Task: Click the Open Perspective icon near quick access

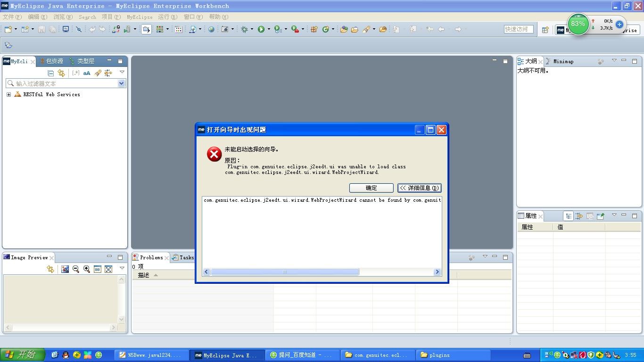Action: [x=545, y=30]
